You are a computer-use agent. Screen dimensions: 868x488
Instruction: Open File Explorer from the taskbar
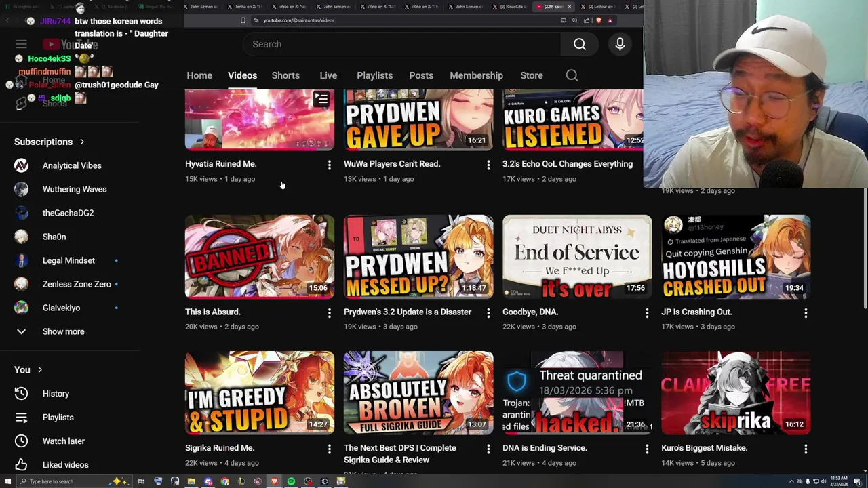191,481
